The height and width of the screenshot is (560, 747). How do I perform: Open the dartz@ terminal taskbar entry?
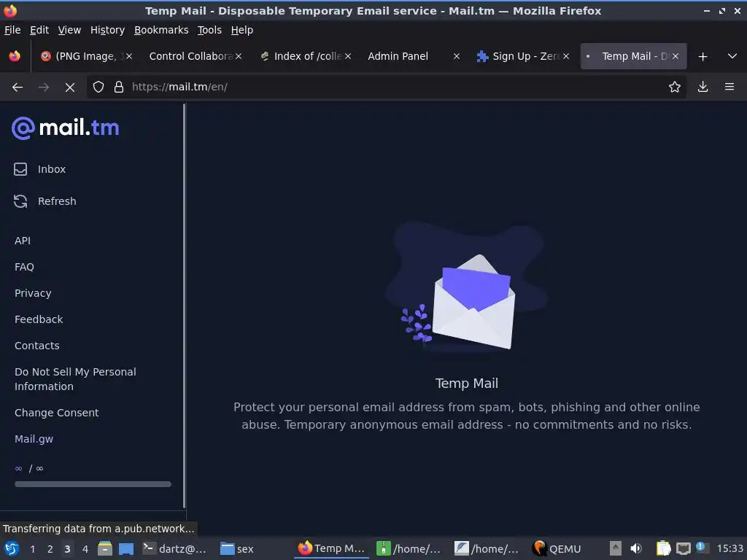174,549
